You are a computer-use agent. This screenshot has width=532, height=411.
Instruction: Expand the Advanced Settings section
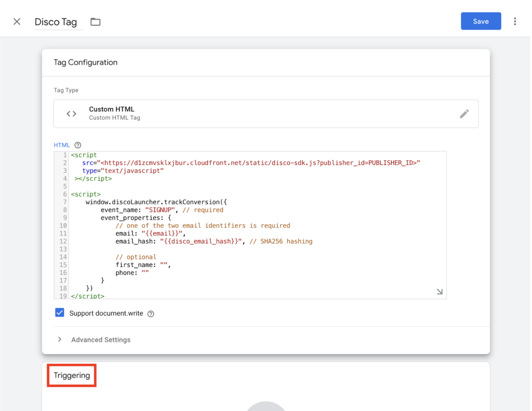94,340
